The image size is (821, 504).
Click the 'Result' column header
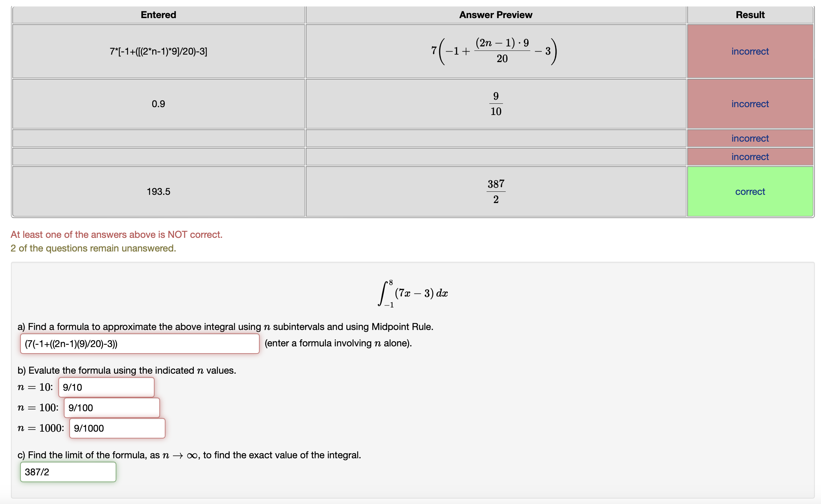point(750,15)
